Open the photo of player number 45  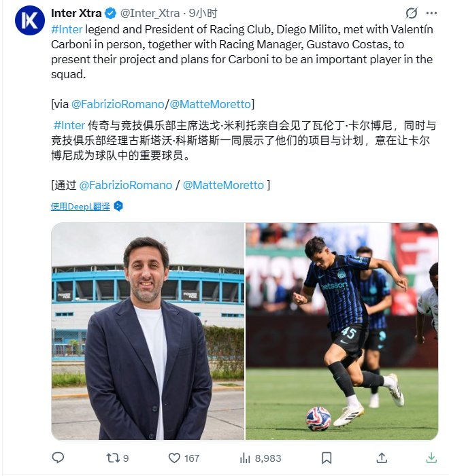[x=342, y=331]
